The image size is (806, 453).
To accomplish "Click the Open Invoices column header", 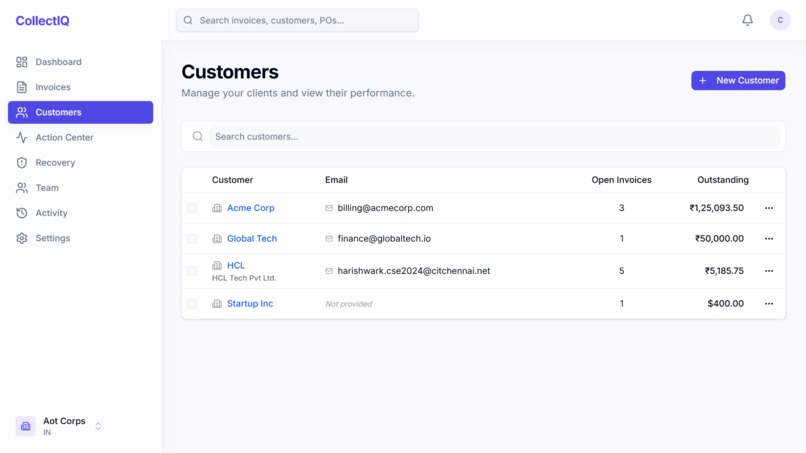I will pyautogui.click(x=621, y=180).
